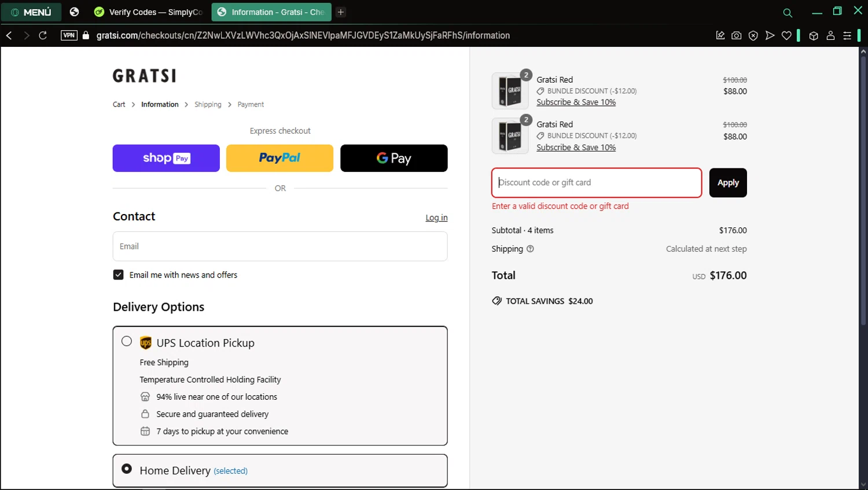
Task: Click the store icon beside 94% live near
Action: coord(145,397)
